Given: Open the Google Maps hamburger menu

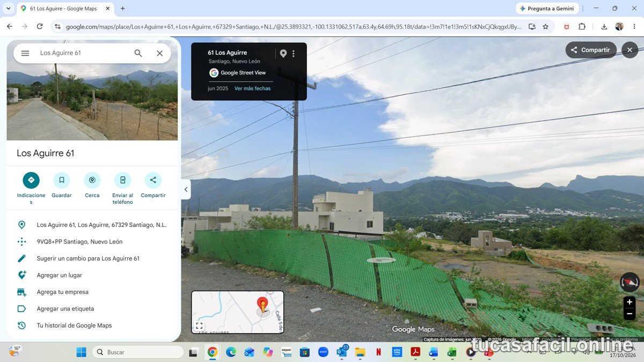Looking at the screenshot, I should (x=25, y=53).
